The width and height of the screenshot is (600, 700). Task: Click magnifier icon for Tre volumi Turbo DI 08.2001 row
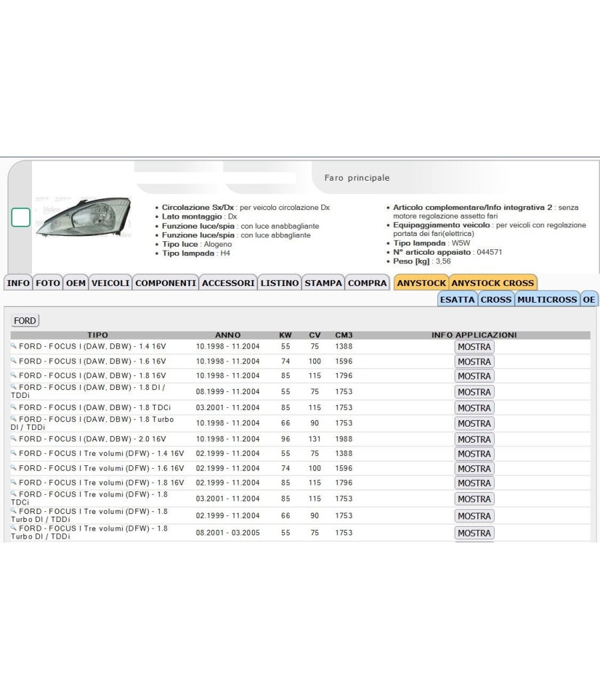pyautogui.click(x=14, y=527)
